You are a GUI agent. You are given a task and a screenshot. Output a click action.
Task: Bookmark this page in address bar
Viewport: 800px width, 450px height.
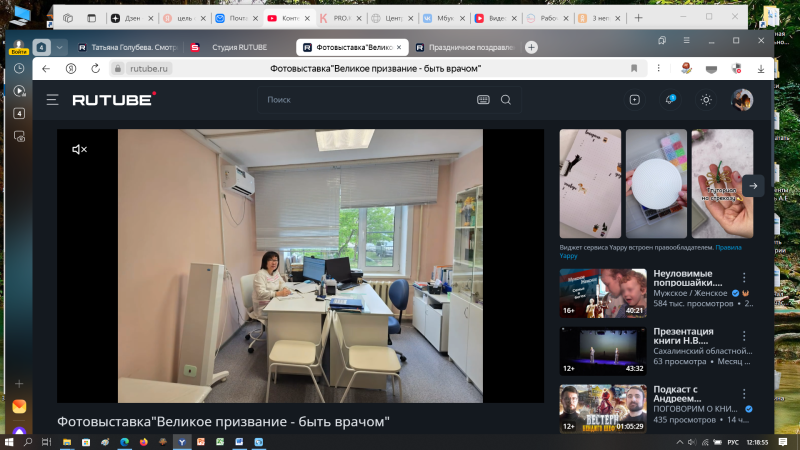click(x=634, y=69)
